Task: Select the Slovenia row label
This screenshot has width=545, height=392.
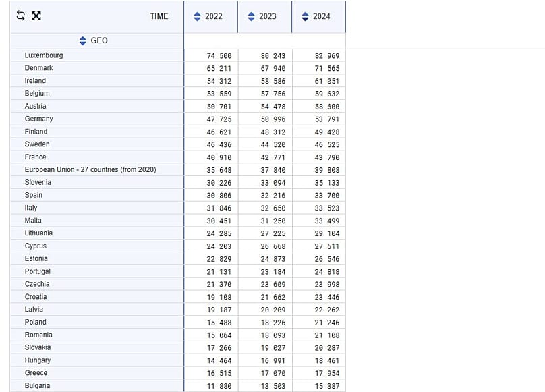Action: click(38, 182)
